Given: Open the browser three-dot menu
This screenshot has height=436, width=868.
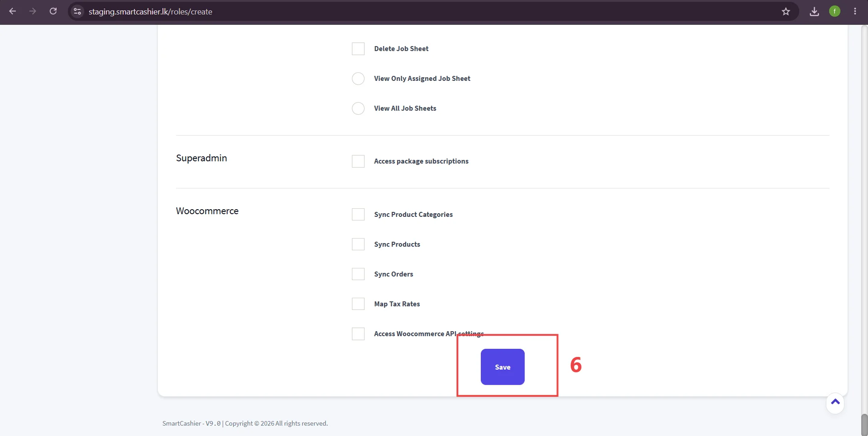Looking at the screenshot, I should (x=855, y=11).
